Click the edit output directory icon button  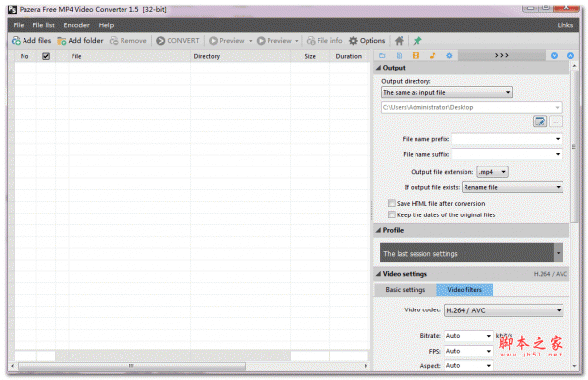point(540,121)
